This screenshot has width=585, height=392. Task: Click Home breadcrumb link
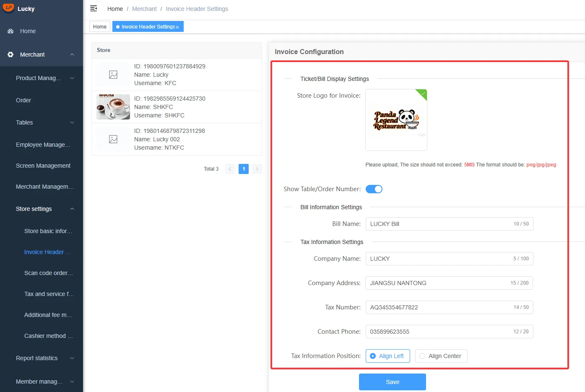[x=115, y=9]
